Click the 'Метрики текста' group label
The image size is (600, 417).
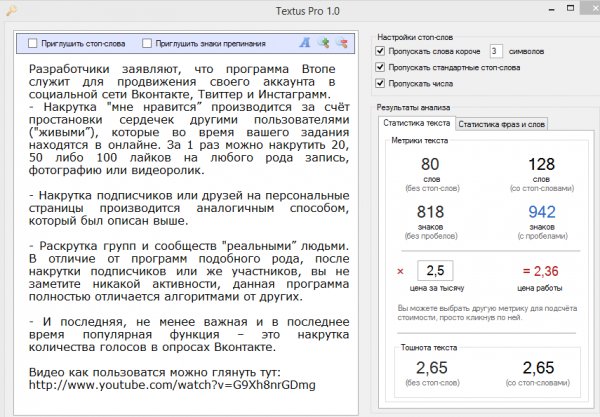[419, 140]
